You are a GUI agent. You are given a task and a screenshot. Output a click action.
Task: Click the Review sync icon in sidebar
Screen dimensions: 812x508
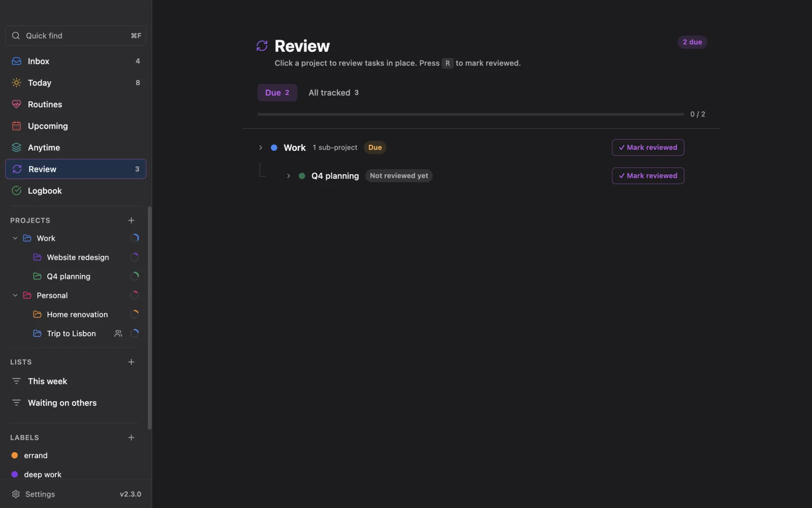17,169
